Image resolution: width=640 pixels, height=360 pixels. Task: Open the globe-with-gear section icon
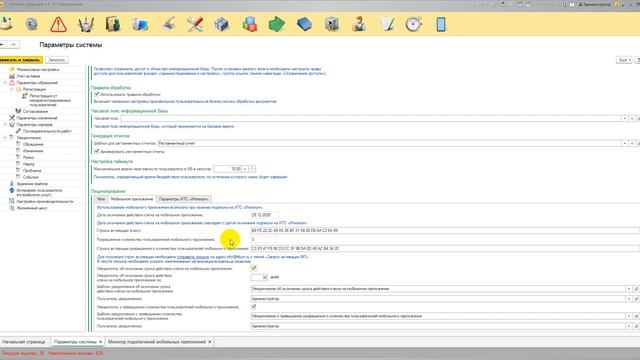click(31, 24)
